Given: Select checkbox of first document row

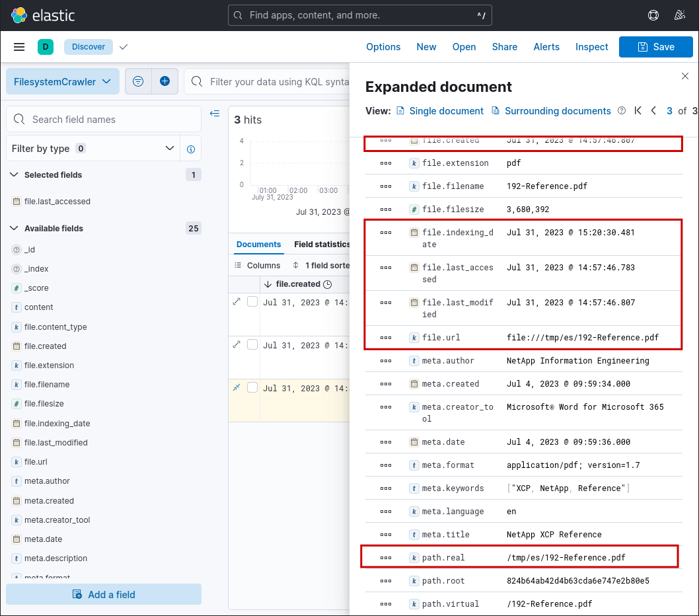Looking at the screenshot, I should [252, 301].
